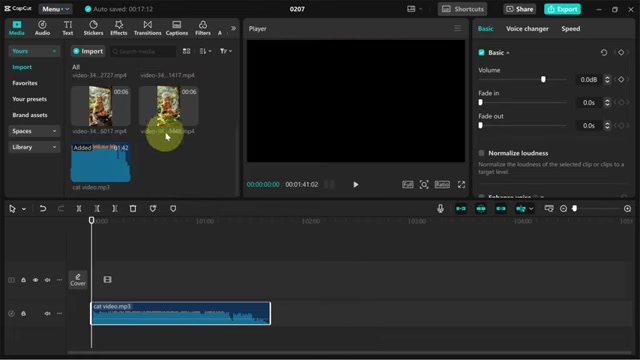Expand the Spaces section
Screen dimensions: 640x360
coord(34,131)
